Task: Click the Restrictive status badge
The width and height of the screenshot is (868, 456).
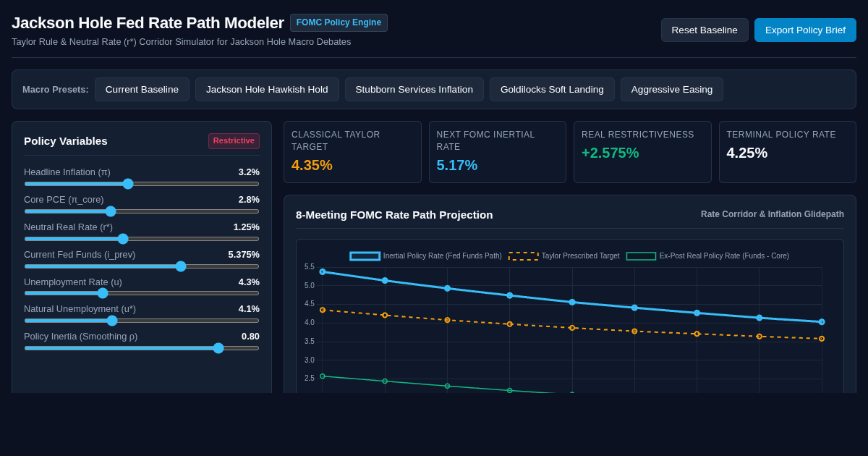Action: (234, 141)
